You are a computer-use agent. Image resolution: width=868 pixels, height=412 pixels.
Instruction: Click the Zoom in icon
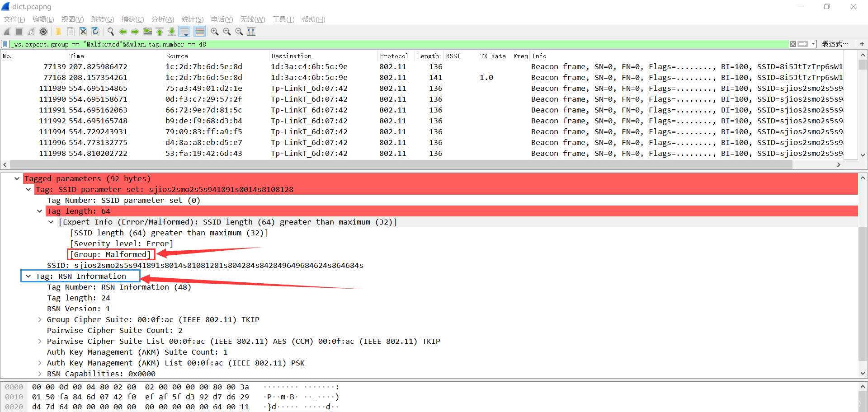[x=215, y=32]
